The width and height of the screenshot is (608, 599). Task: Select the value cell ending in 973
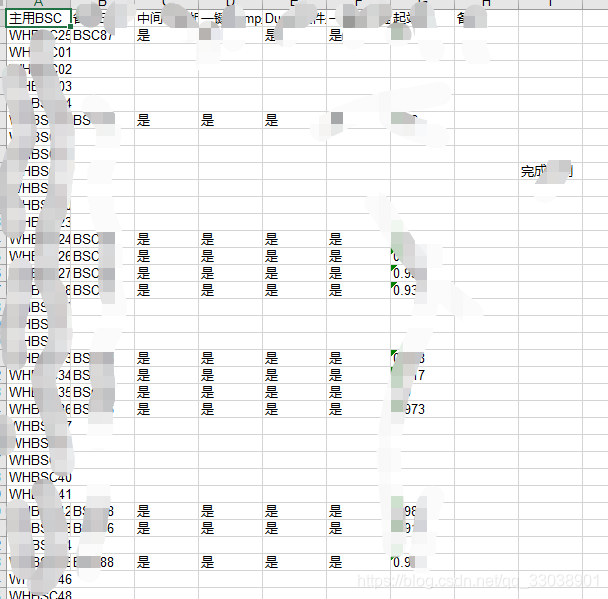click(x=422, y=409)
